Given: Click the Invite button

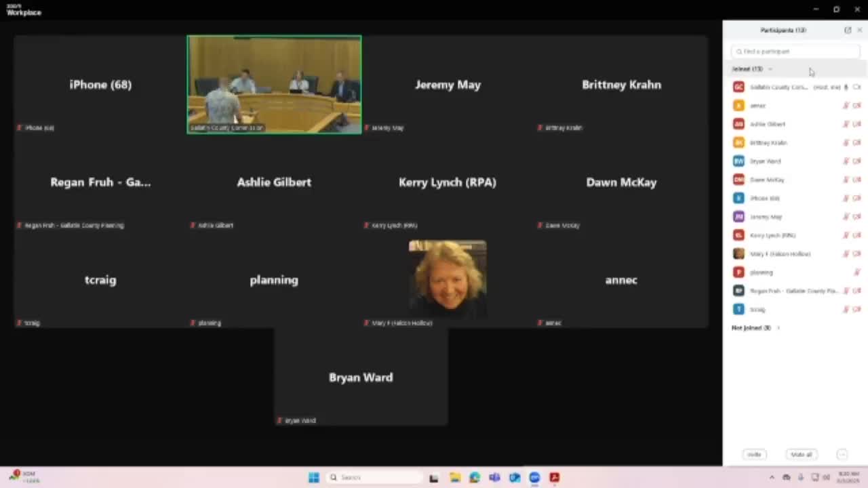Looking at the screenshot, I should tap(754, 455).
